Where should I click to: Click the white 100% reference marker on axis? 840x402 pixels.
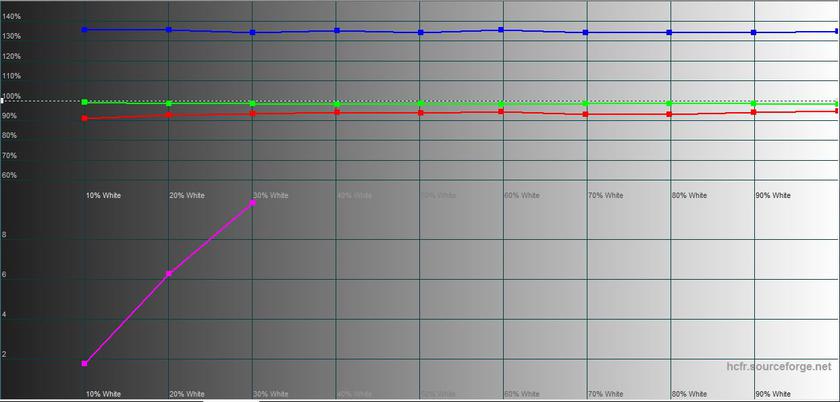3,101
